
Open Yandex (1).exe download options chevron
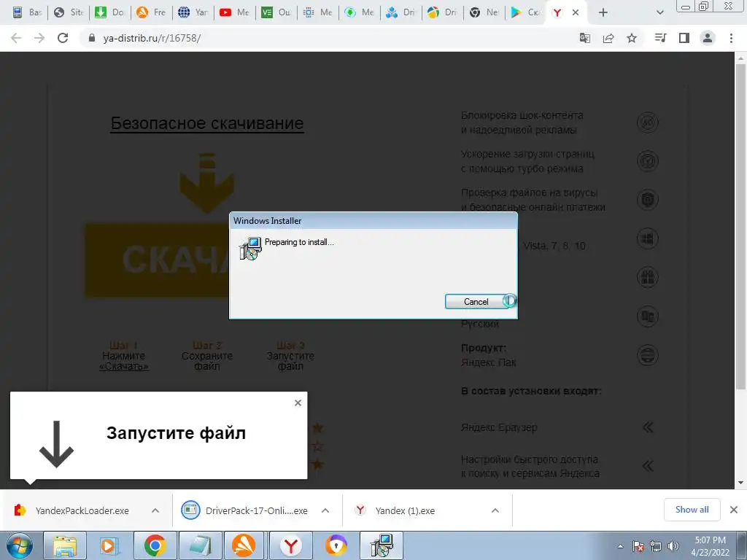click(495, 510)
